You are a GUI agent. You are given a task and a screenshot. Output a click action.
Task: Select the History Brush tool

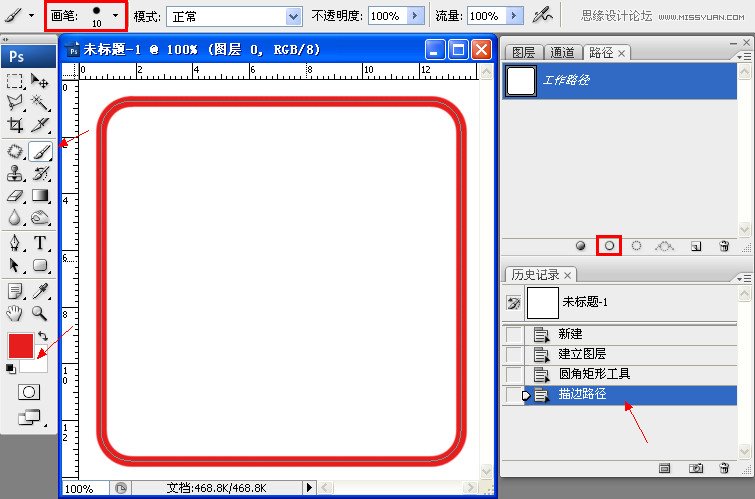[x=40, y=173]
